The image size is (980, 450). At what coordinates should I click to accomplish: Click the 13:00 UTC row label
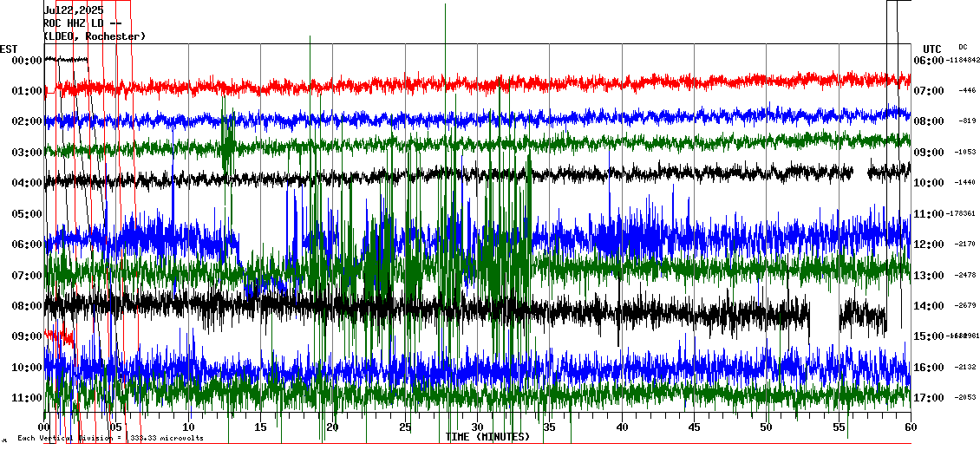928,276
